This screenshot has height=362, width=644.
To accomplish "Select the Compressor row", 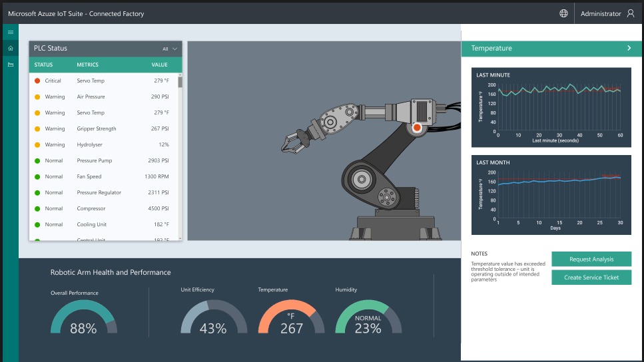I will point(103,209).
